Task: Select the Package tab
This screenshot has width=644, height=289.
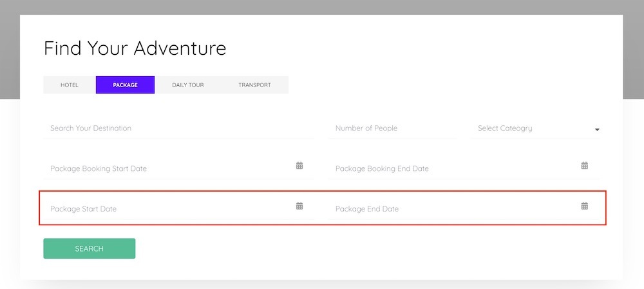Action: point(125,85)
